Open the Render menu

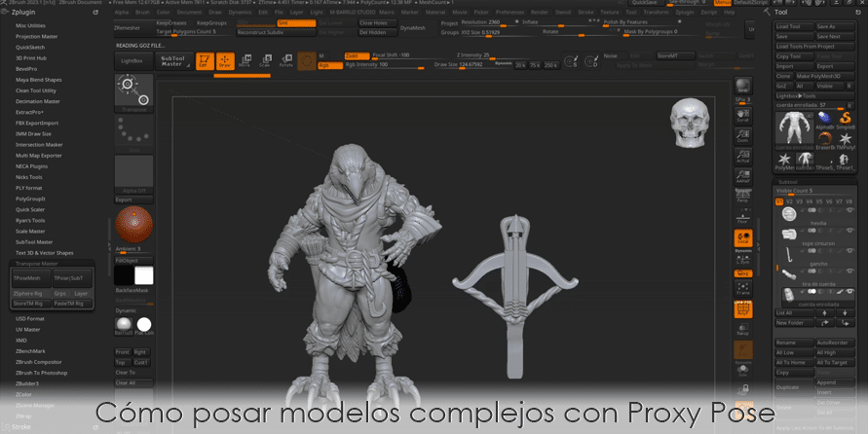pos(539,12)
